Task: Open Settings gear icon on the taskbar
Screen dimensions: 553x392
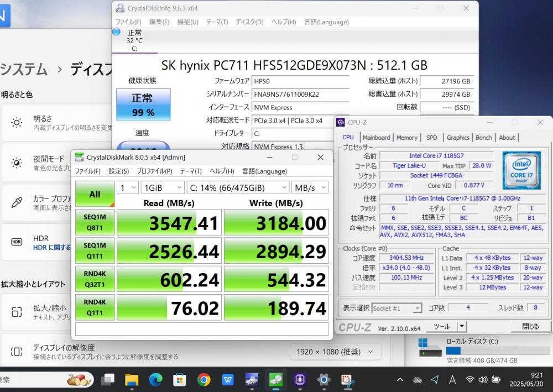Action: (x=324, y=380)
